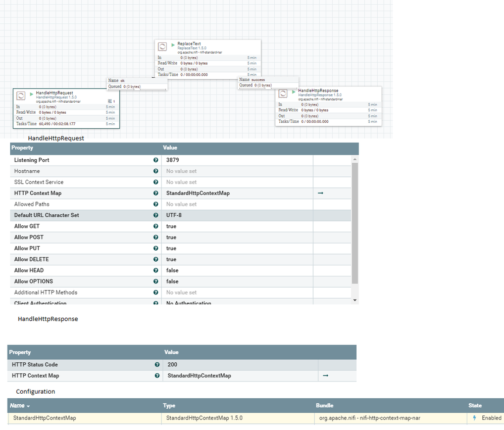Screen dimensions: 504x430
Task: Click the HandleHttpRequest processor icon
Action: click(20, 95)
